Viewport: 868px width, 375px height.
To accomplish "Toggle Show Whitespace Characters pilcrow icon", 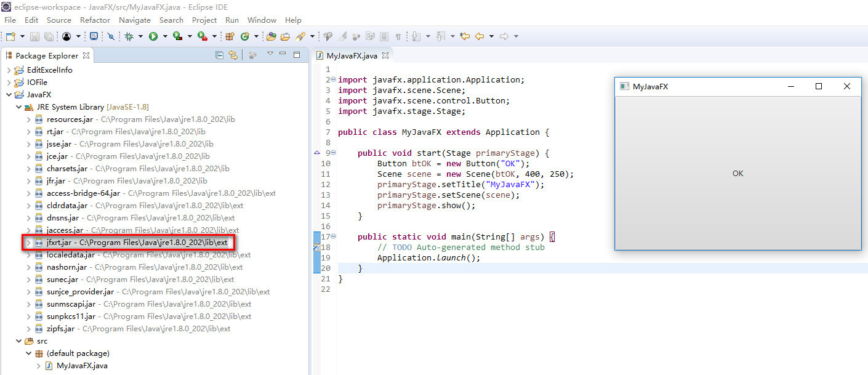I will pos(398,37).
